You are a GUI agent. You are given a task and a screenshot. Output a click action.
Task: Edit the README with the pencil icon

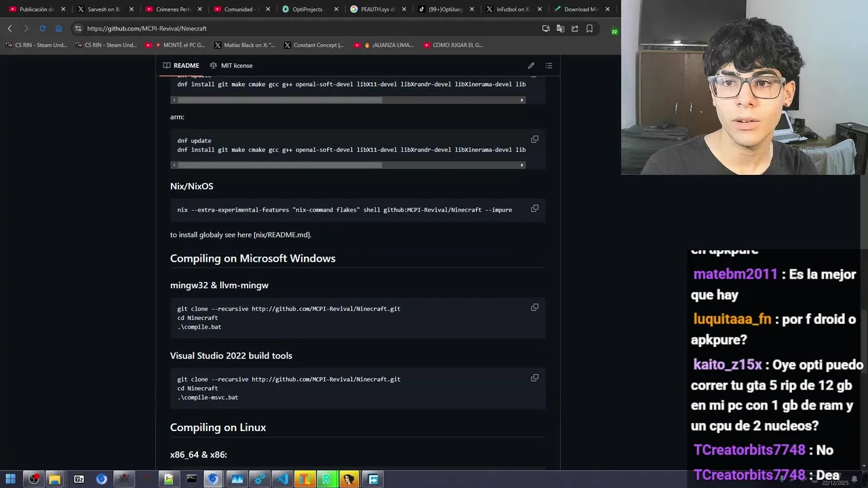click(x=531, y=66)
